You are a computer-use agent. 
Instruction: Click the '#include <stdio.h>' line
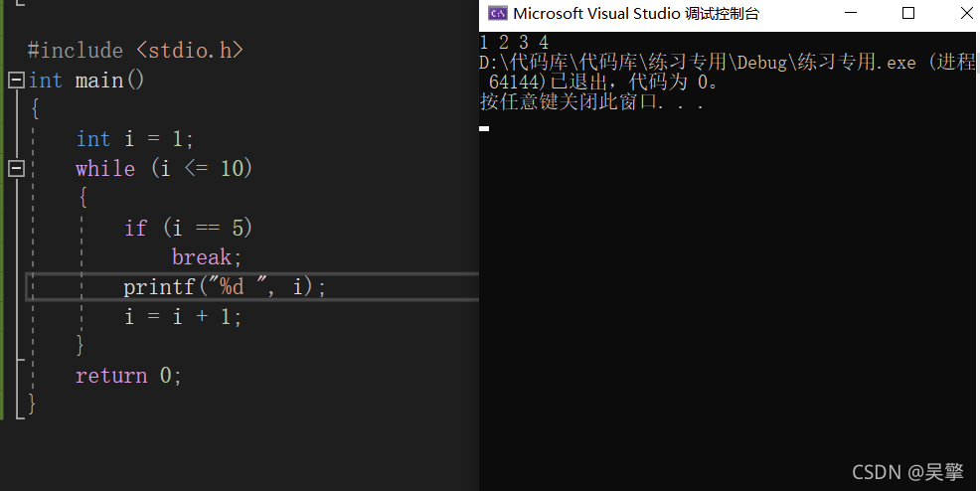coord(135,50)
